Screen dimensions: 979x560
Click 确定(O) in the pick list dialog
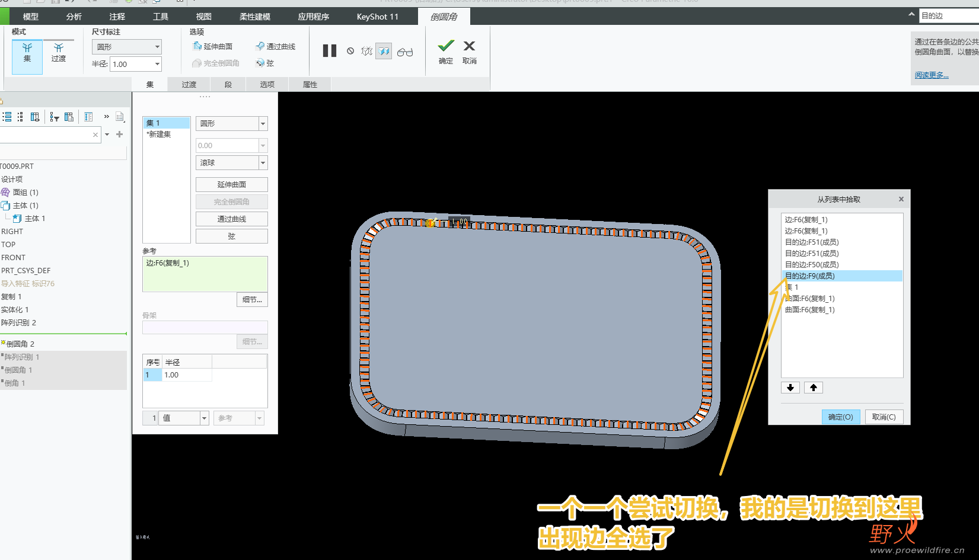point(840,417)
